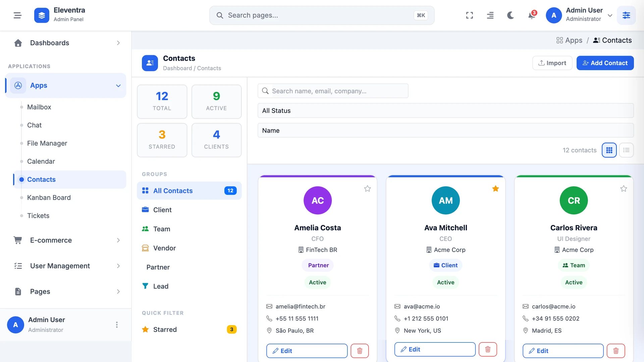Edit Carlos Rivera contact

[x=563, y=351]
